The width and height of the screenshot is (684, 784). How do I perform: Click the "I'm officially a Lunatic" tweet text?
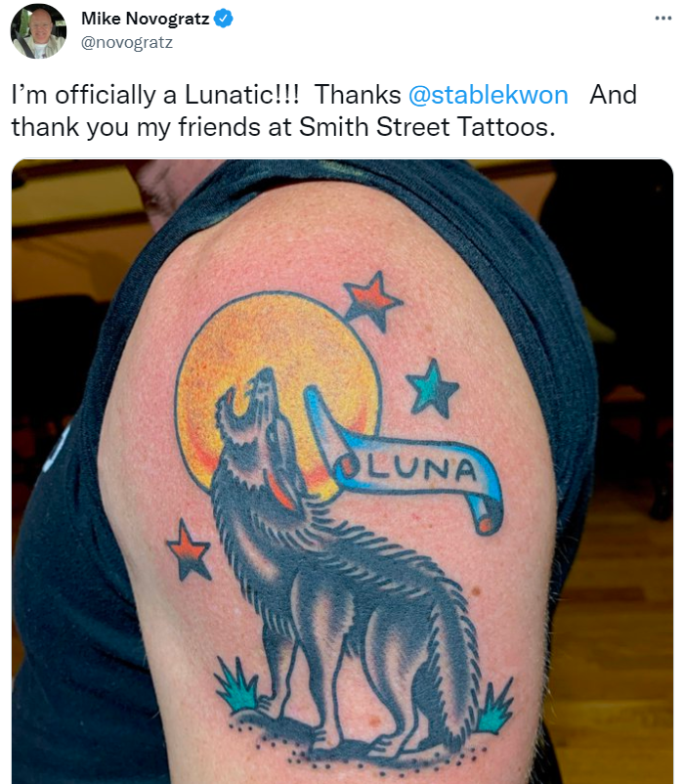coord(155,95)
